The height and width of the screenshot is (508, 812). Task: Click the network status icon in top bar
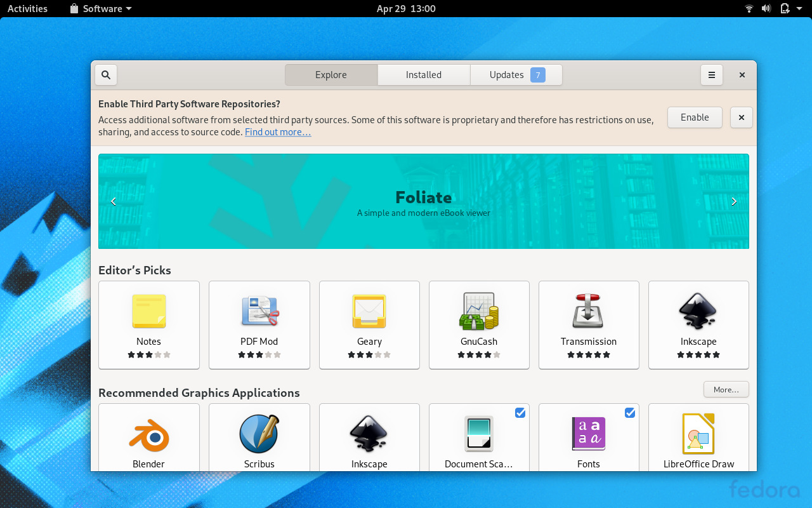[749, 9]
